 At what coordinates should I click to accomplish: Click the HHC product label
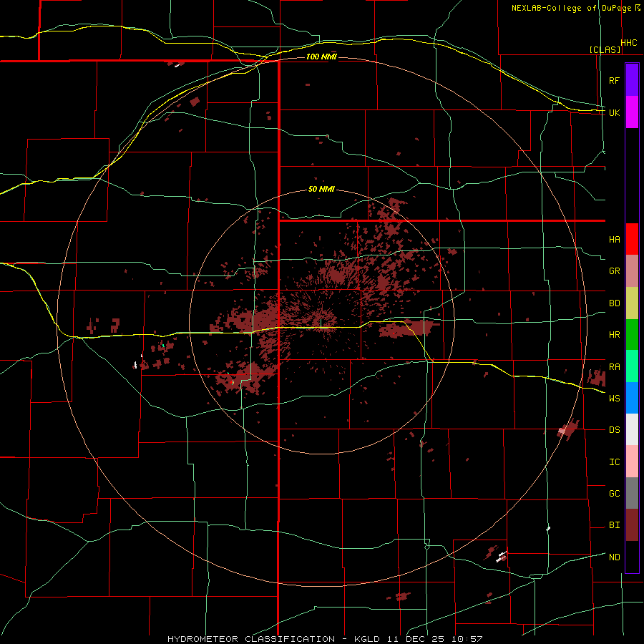[x=629, y=43]
